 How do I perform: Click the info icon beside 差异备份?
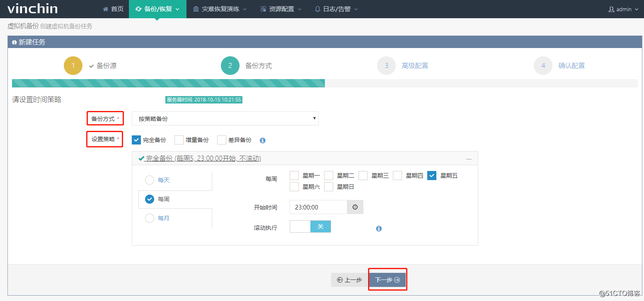point(262,140)
